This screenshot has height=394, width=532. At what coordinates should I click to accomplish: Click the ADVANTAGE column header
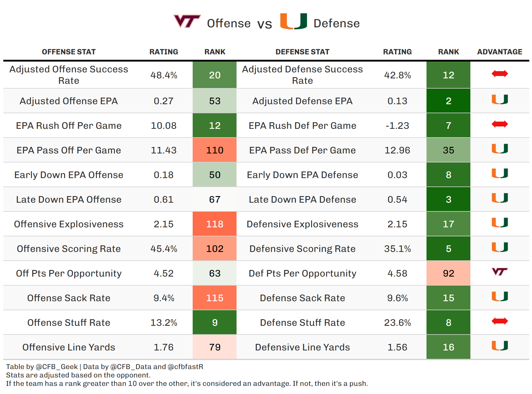[x=500, y=52]
